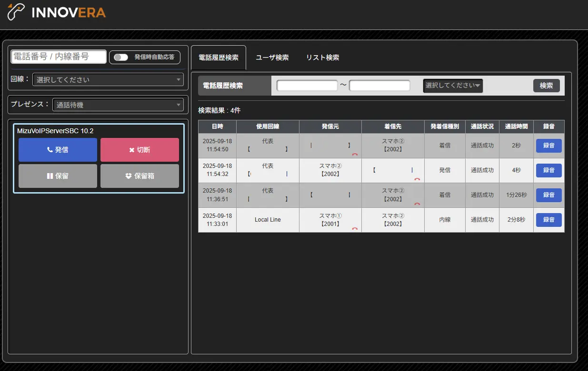
Task: Open the プレゼンス status dropdown
Action: [x=118, y=105]
